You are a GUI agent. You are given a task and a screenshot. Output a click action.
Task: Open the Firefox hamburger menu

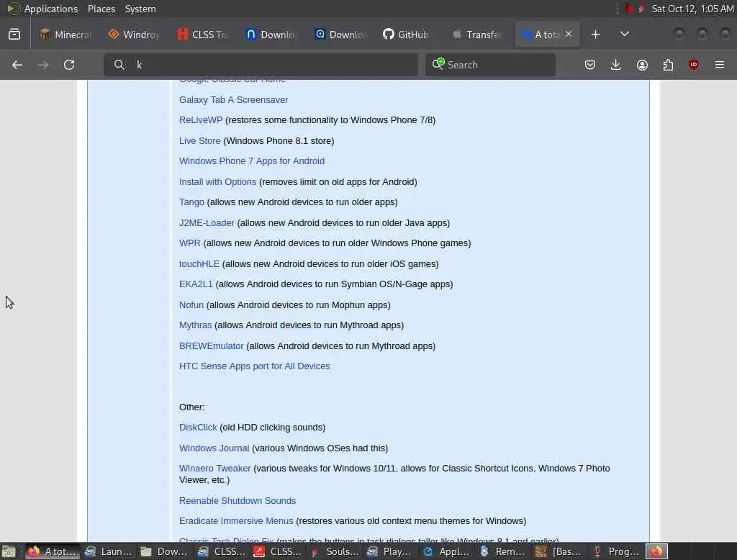pyautogui.click(x=720, y=65)
